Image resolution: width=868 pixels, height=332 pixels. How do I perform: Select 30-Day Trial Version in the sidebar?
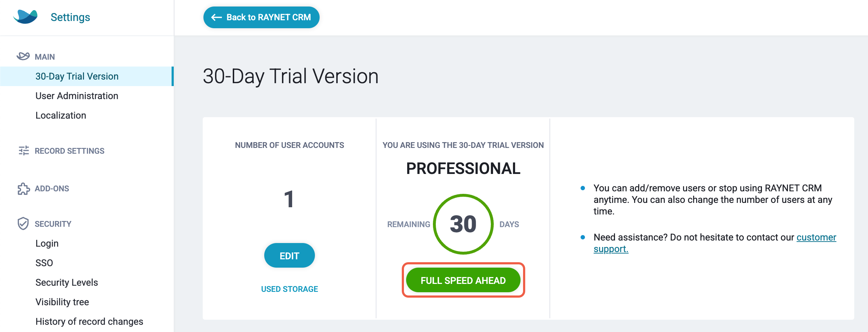tap(87, 76)
